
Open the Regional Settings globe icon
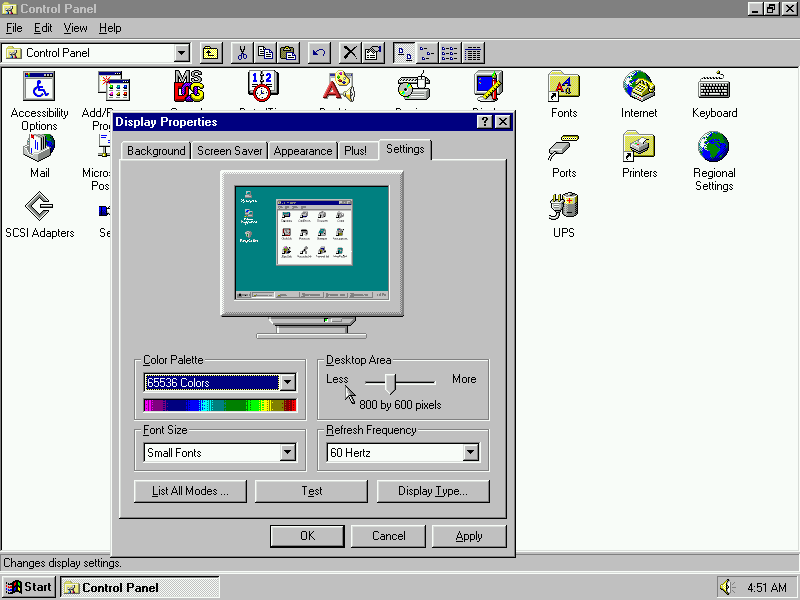point(714,148)
